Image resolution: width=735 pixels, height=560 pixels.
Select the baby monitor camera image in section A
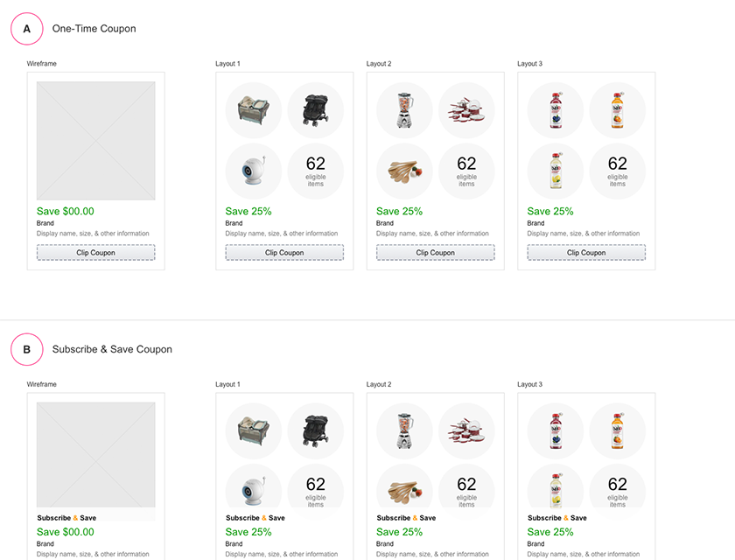(x=254, y=171)
